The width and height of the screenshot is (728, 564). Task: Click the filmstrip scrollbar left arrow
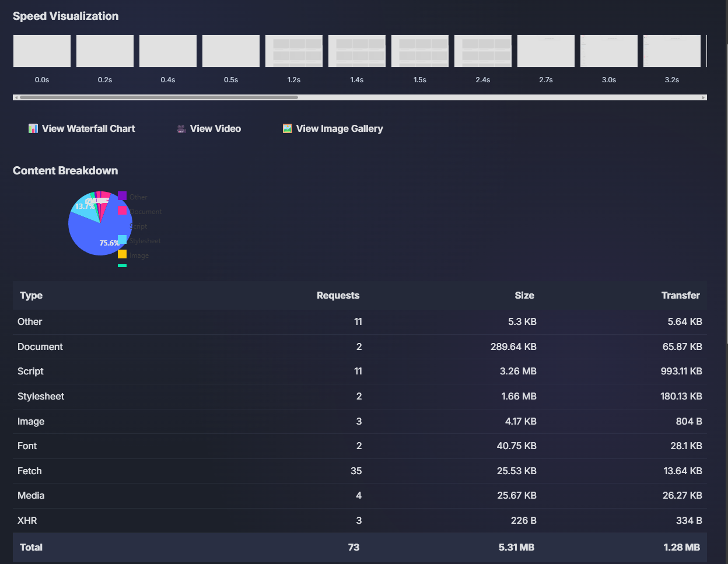16,97
